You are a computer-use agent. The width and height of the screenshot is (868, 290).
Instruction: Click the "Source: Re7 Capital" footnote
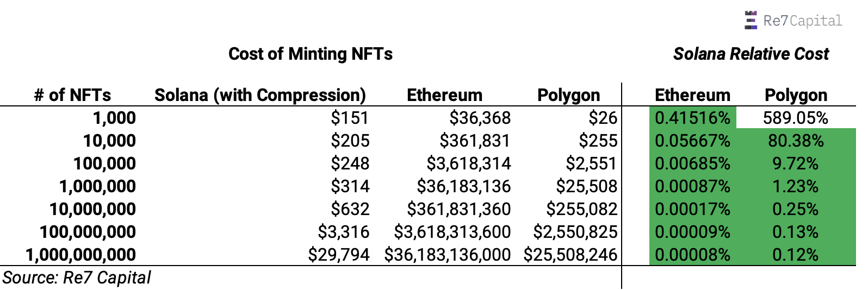click(77, 278)
